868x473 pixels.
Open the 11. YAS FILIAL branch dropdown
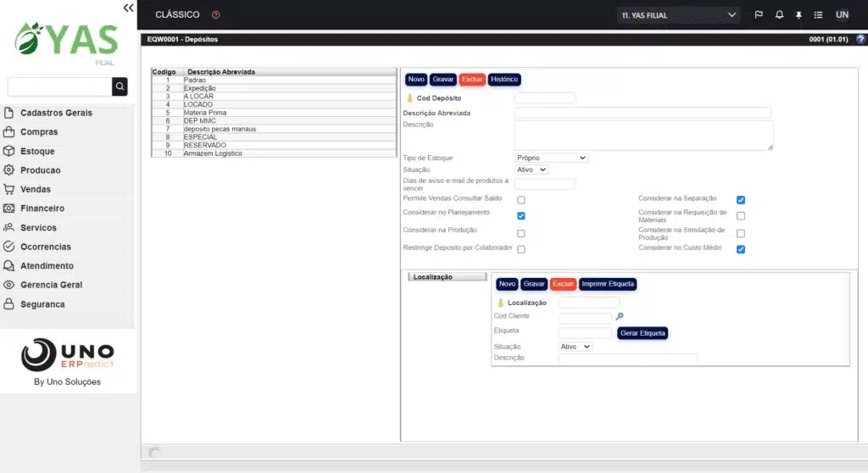tap(678, 15)
